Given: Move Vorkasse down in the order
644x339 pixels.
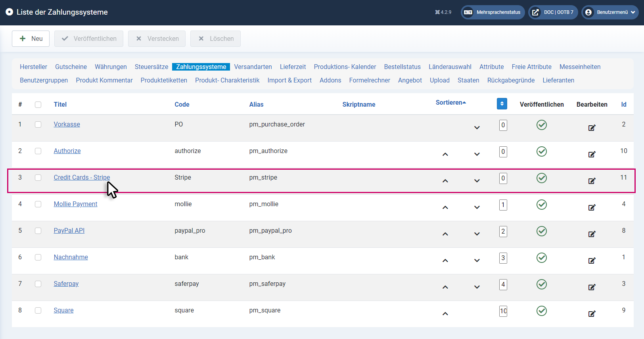Looking at the screenshot, I should [477, 128].
